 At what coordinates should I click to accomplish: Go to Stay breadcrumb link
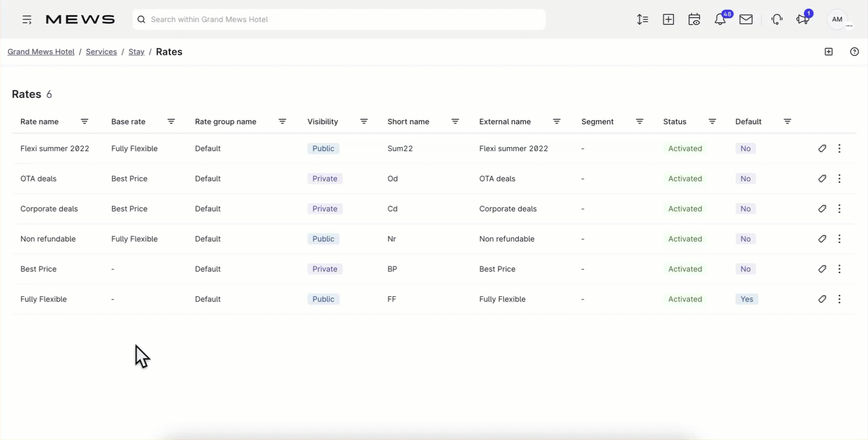(136, 52)
